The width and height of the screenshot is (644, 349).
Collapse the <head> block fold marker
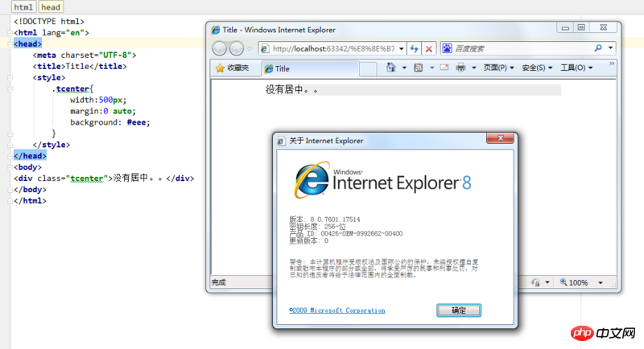(x=10, y=44)
